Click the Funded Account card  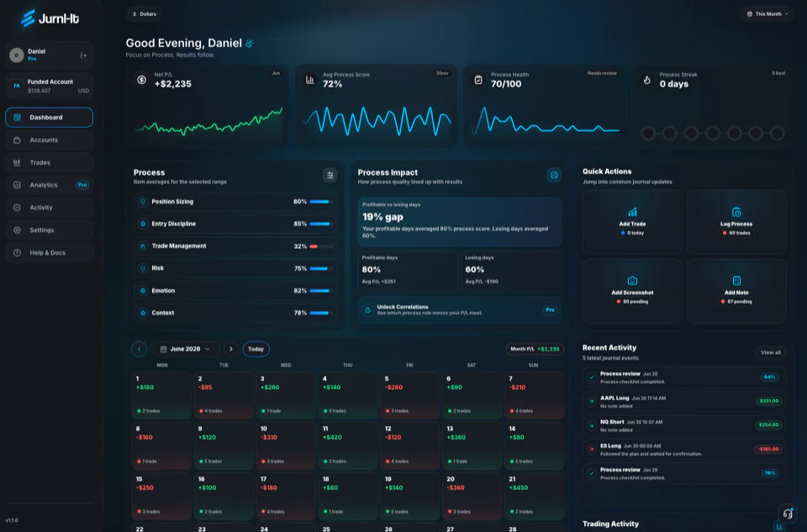point(50,86)
